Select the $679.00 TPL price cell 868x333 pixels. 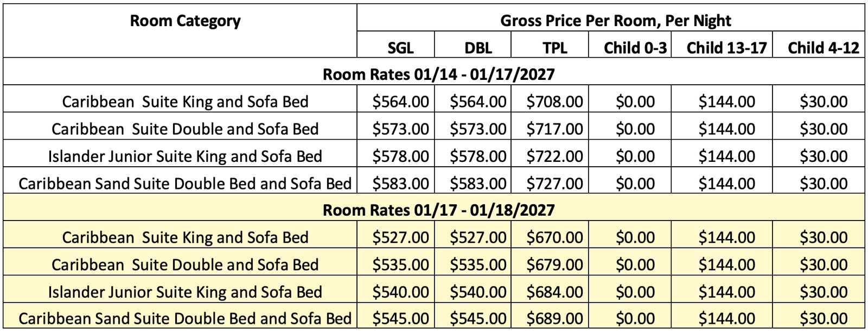point(555,265)
